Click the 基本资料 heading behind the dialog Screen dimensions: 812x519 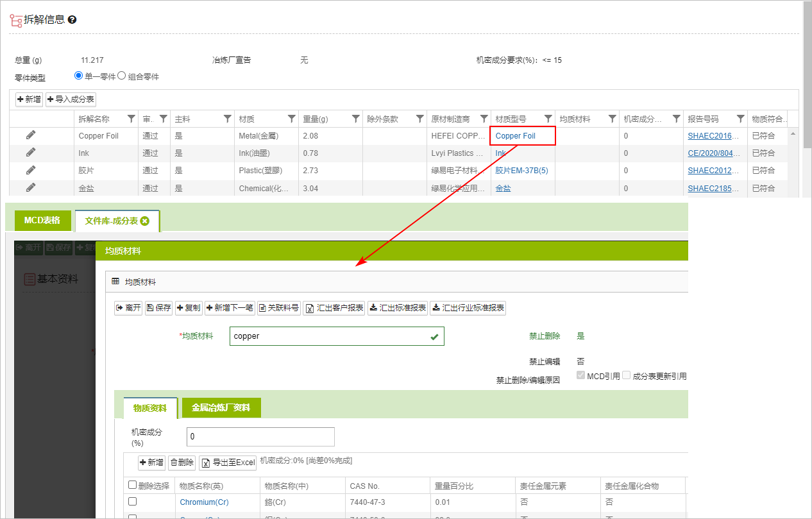pyautogui.click(x=51, y=279)
